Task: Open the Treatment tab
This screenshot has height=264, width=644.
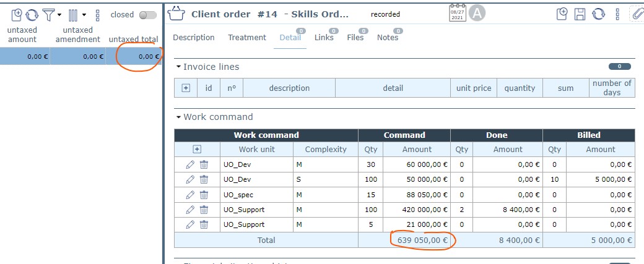Action: point(246,38)
